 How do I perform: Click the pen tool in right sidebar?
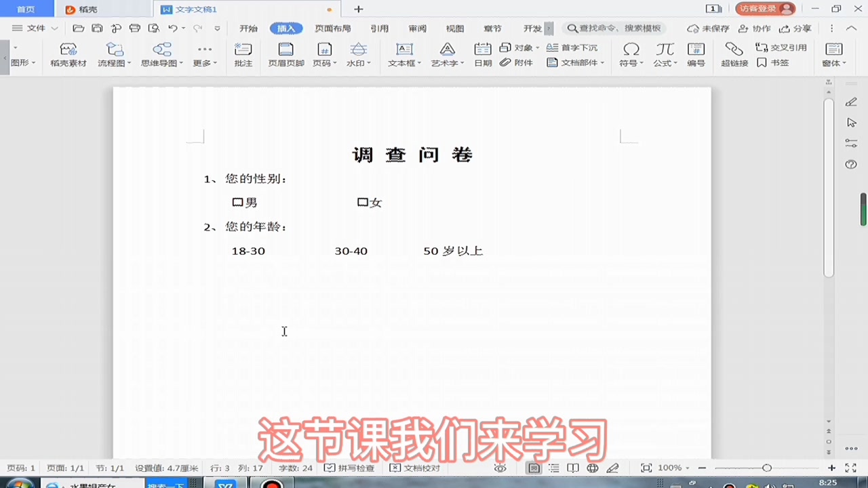point(851,102)
